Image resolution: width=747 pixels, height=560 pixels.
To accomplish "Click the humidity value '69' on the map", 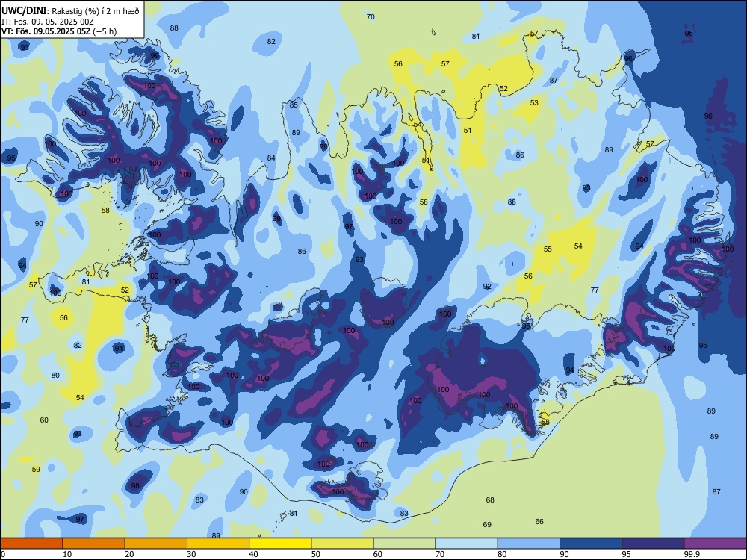I will point(487,524).
